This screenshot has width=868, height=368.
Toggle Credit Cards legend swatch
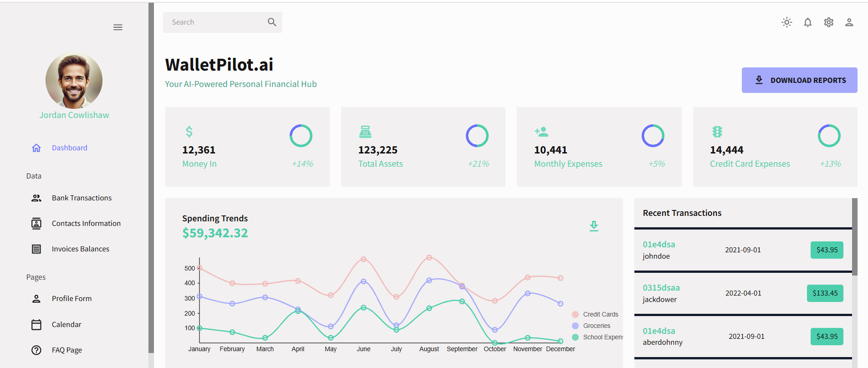575,315
